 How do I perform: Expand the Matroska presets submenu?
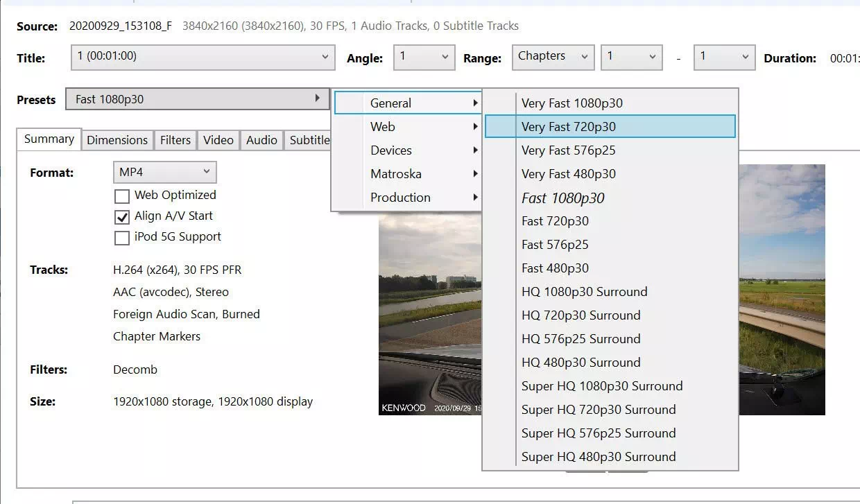pyautogui.click(x=409, y=174)
